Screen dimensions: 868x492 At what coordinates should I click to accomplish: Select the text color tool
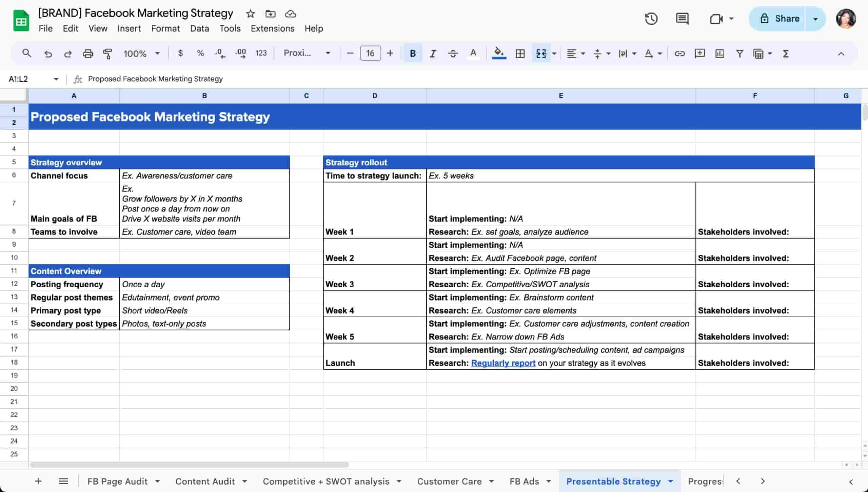coord(473,53)
